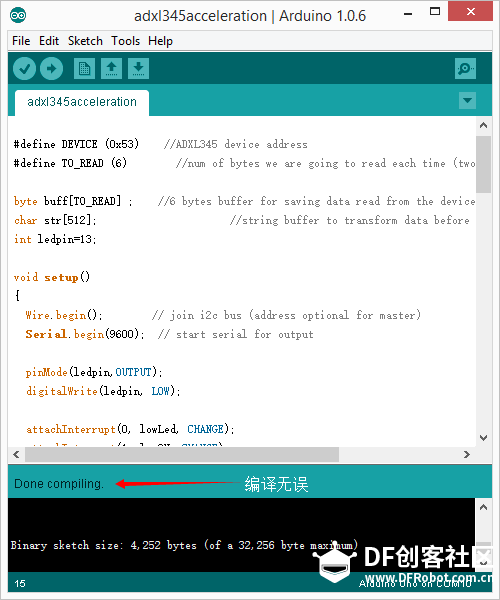500x600 pixels.
Task: Create a new sketch with the page icon
Action: [x=85, y=69]
